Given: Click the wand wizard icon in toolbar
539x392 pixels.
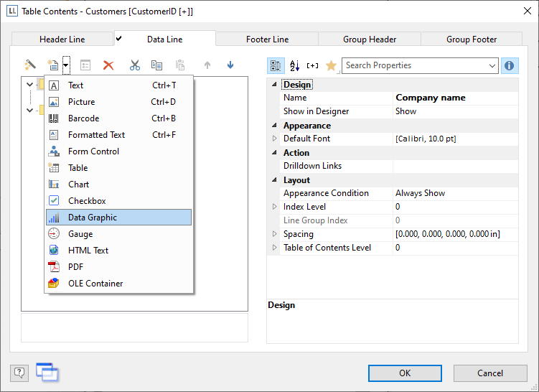Looking at the screenshot, I should (x=30, y=65).
